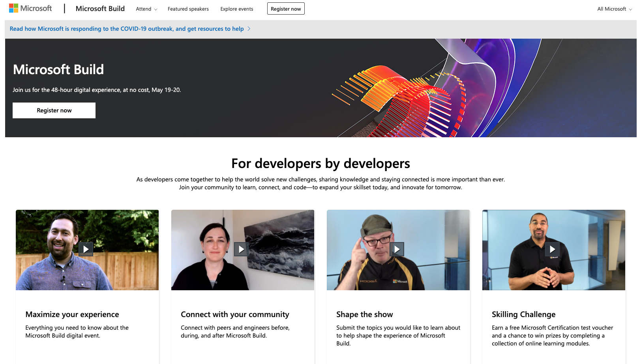Click the Register now button in the header
This screenshot has height=364, width=641.
pos(286,8)
